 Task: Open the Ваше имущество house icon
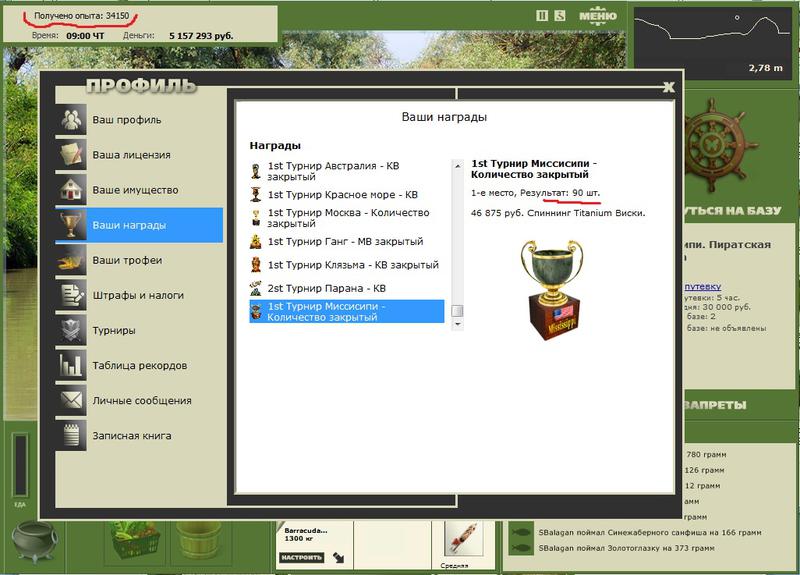click(71, 190)
